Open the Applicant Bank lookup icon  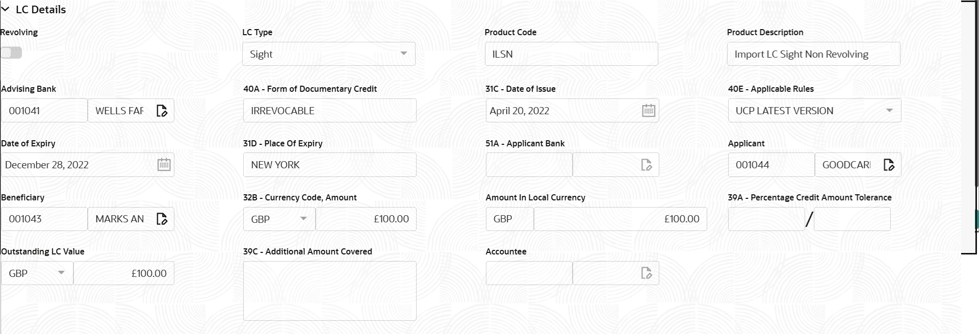[x=647, y=165]
